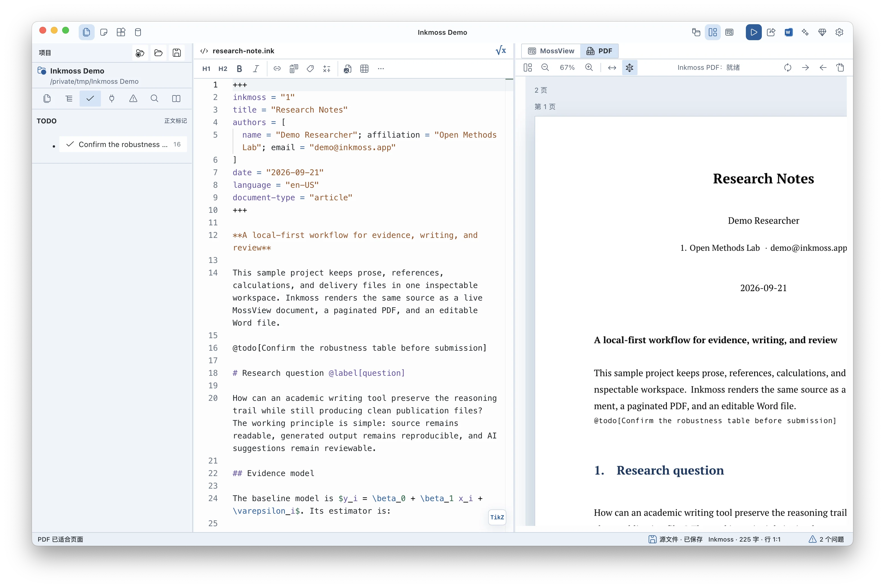Viewport: 885px width, 588px height.
Task: Click the research-note.ink file name
Action: (x=243, y=51)
